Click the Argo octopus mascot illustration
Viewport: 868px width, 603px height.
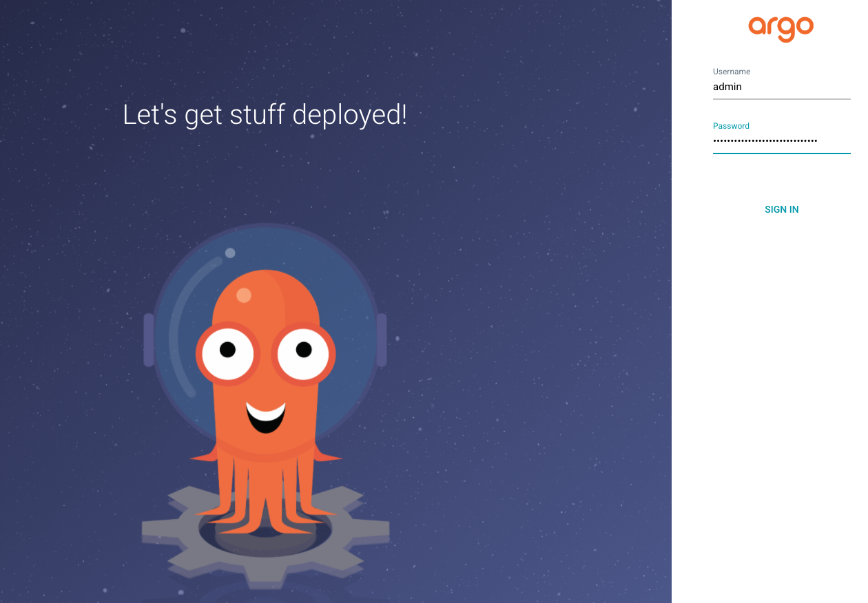point(266,406)
